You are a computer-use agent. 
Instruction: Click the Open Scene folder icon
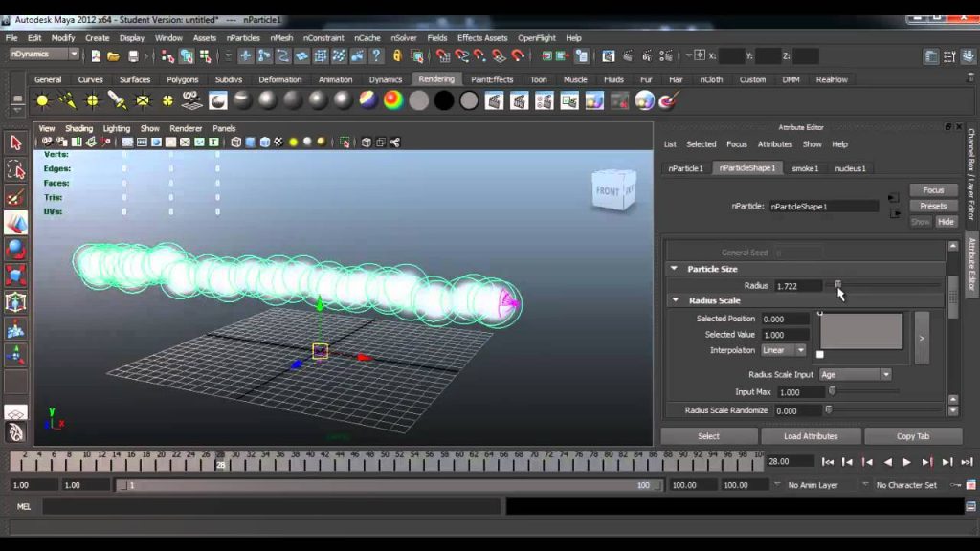113,56
